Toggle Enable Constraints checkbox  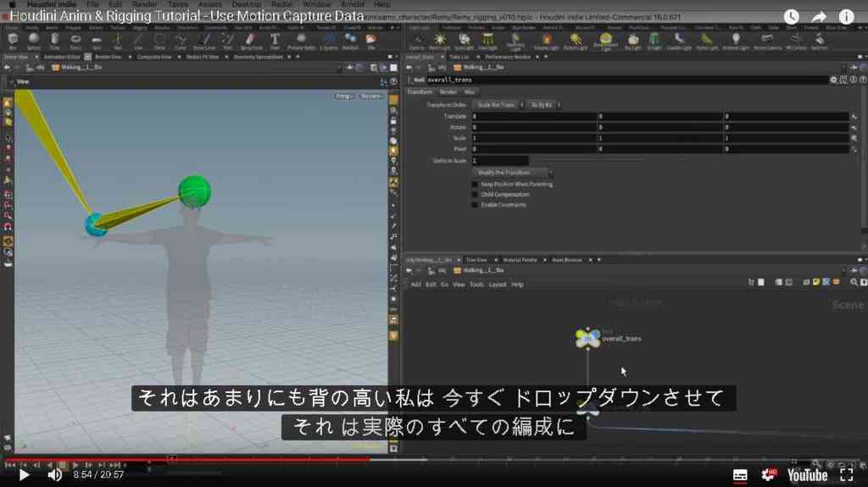(475, 205)
